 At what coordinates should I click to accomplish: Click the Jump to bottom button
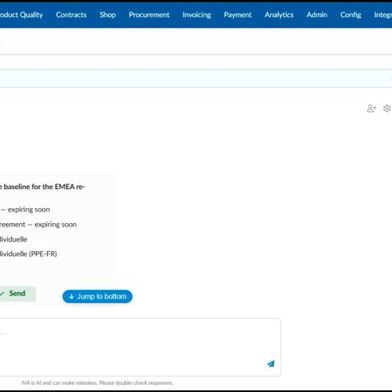[x=97, y=296]
